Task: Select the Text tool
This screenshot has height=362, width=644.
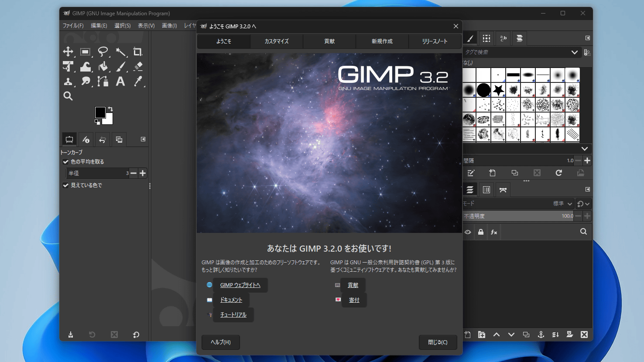Action: 120,81
